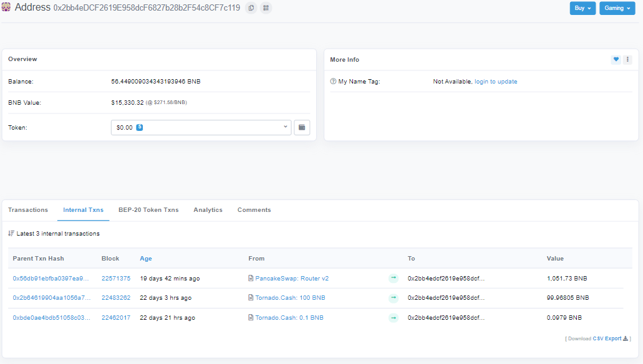643x364 pixels.
Task: Expand the Token $0.00 dropdown
Action: point(201,128)
